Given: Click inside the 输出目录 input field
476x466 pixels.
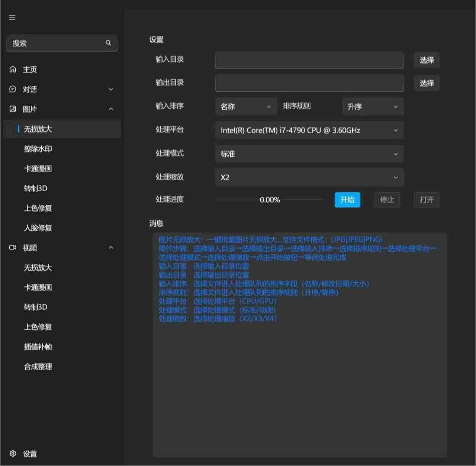Looking at the screenshot, I should (x=309, y=83).
